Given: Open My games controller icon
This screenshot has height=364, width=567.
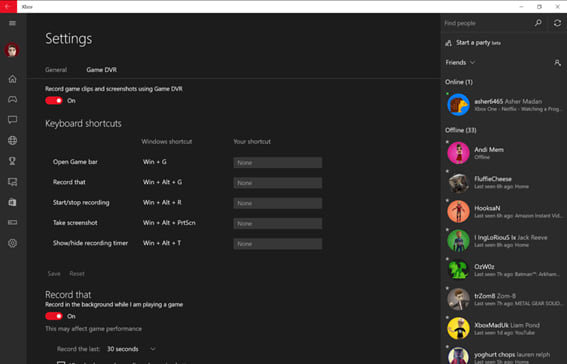Looking at the screenshot, I should click(x=12, y=99).
